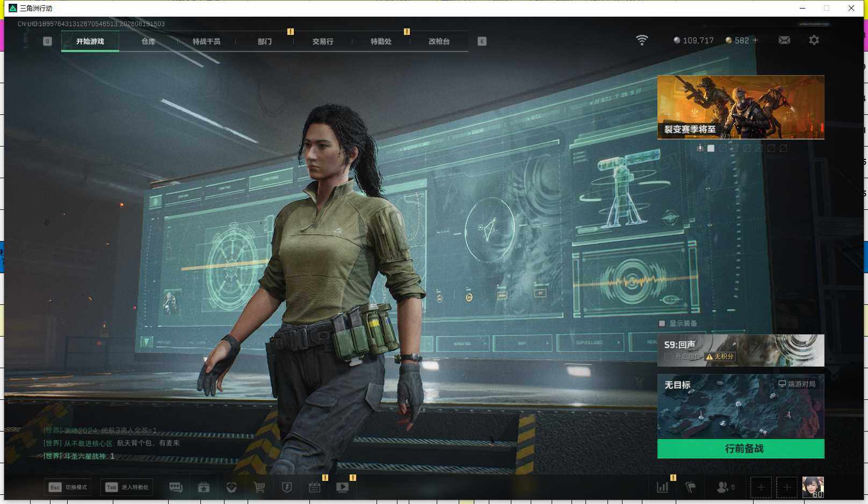The image size is (868, 504).
Task: Switch to the 改枪台 tab
Action: pos(439,41)
